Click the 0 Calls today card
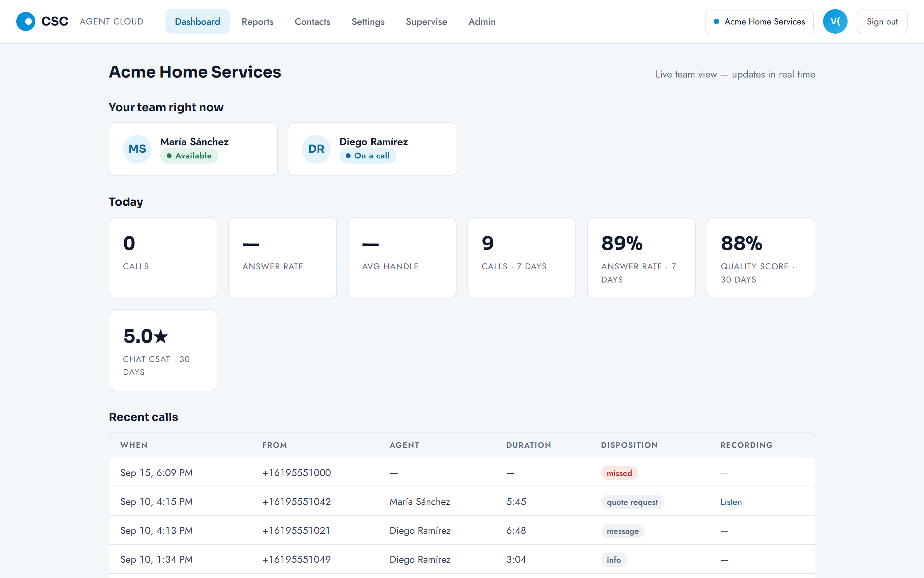This screenshot has height=578, width=924. click(x=163, y=258)
